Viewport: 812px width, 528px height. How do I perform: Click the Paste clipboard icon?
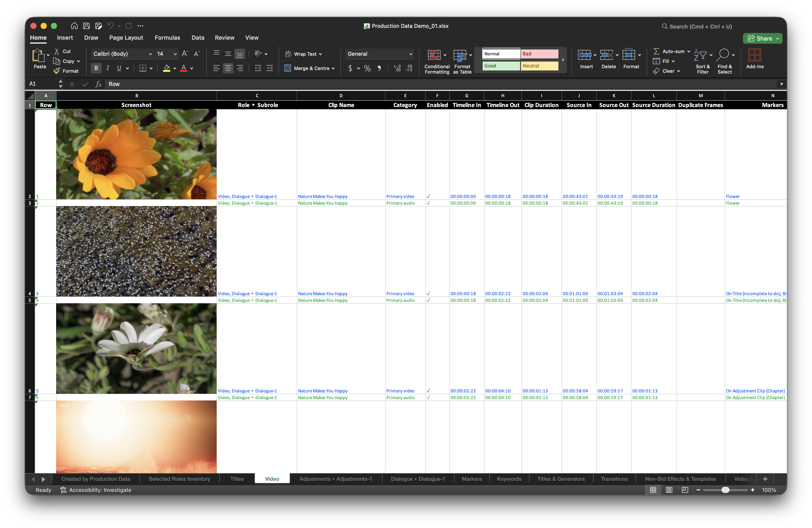click(38, 55)
